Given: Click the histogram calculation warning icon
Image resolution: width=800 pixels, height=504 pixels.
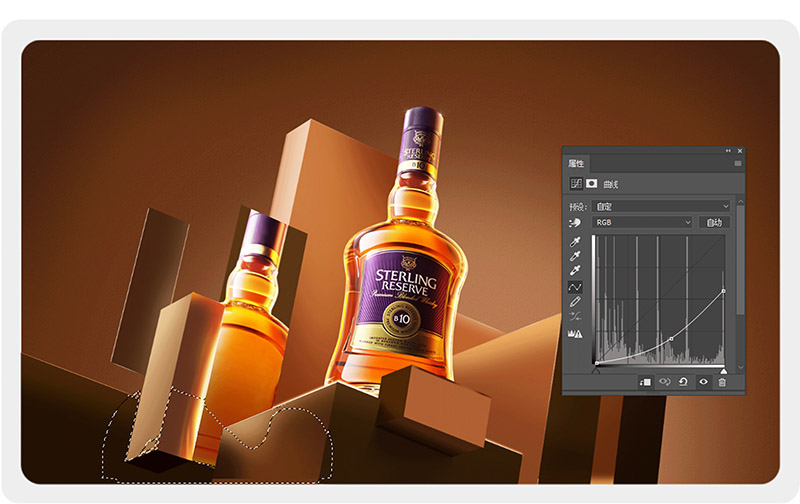Looking at the screenshot, I should (575, 334).
